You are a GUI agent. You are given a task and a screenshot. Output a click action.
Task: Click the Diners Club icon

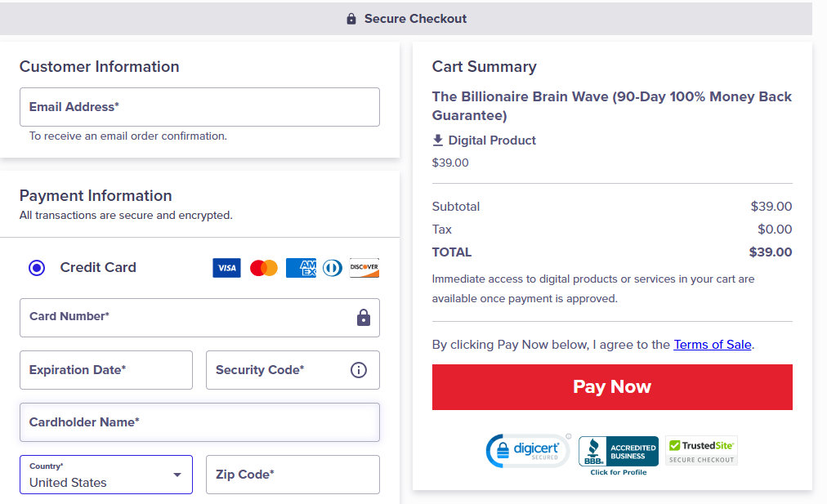coord(332,267)
